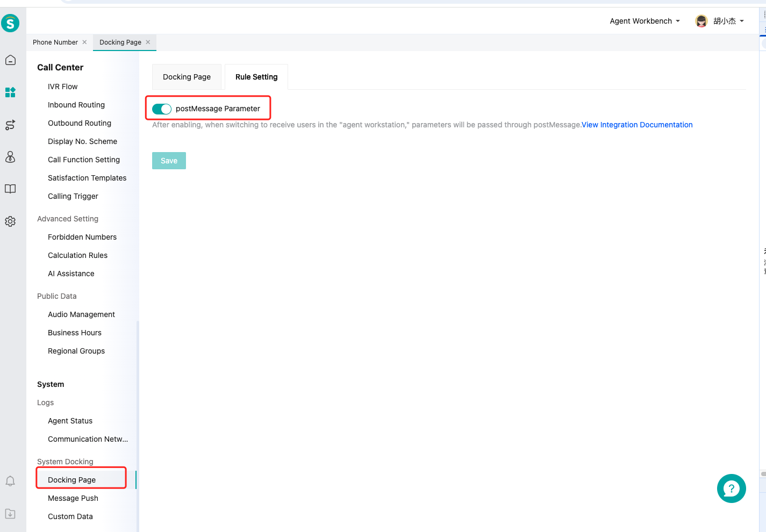
Task: Select Display No. Scheme
Action: click(82, 141)
